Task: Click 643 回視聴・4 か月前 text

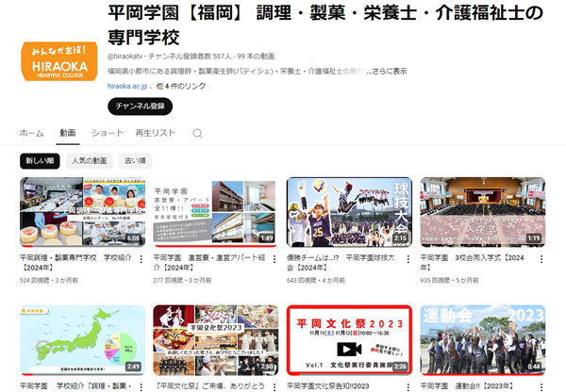Action: [x=315, y=280]
